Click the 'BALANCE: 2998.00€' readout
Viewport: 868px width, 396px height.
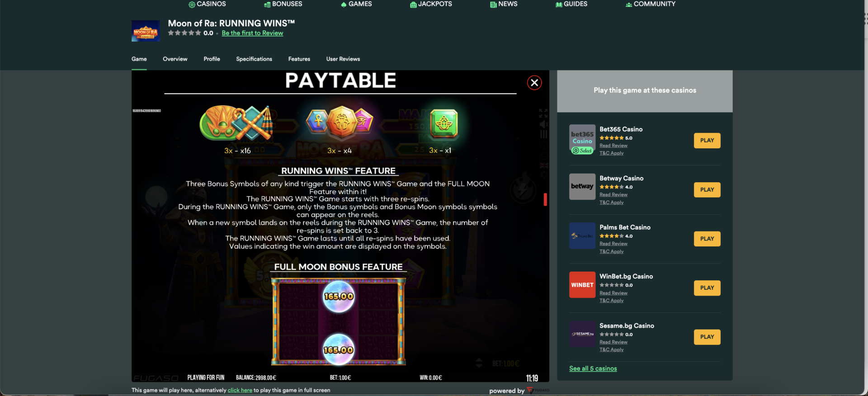click(x=256, y=377)
